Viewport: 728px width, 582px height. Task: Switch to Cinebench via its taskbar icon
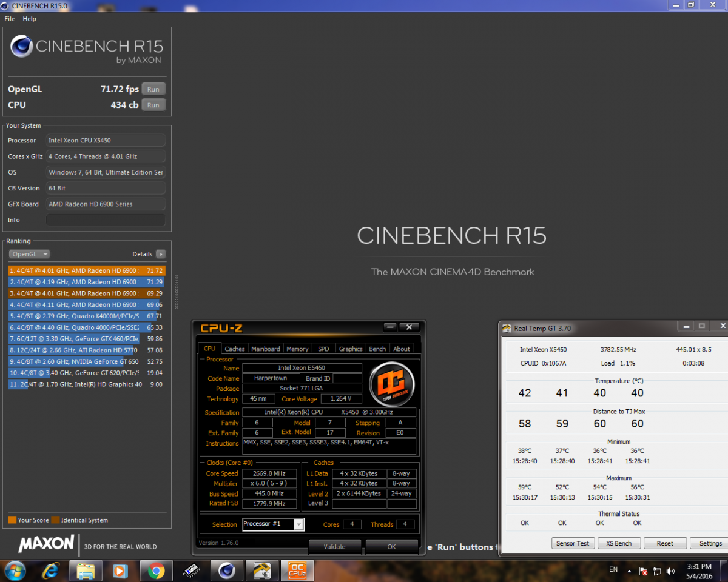click(x=226, y=570)
